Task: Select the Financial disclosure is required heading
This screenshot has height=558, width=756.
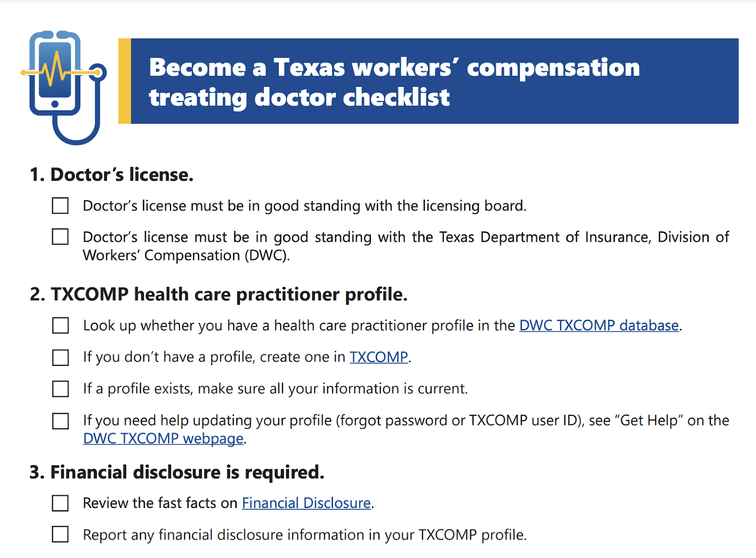Action: (177, 472)
